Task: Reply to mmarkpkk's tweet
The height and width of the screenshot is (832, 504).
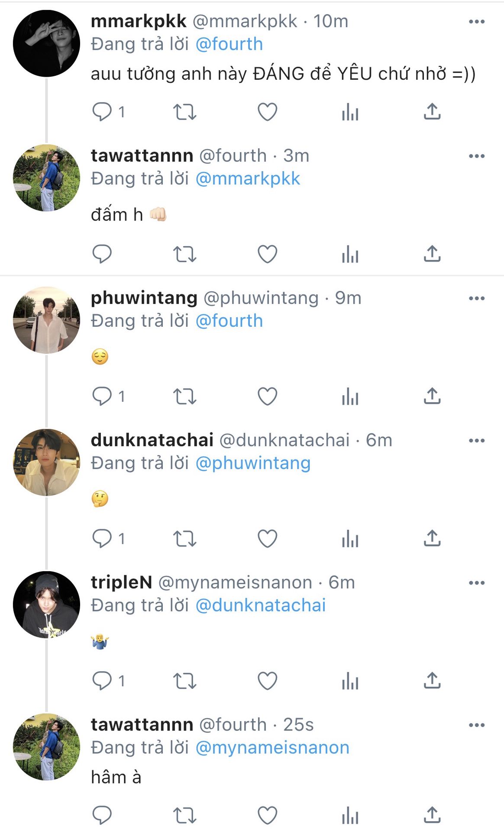Action: point(102,112)
